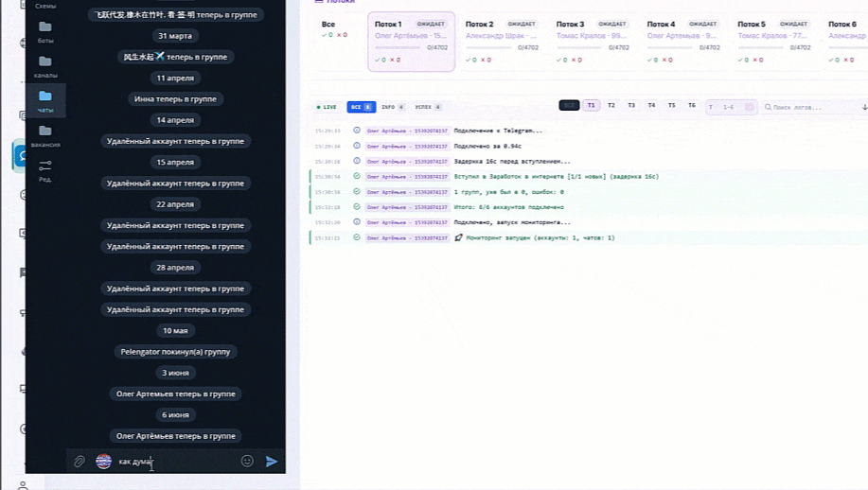Select the Поток 6 stream card
This screenshot has height=490, width=868.
point(845,42)
